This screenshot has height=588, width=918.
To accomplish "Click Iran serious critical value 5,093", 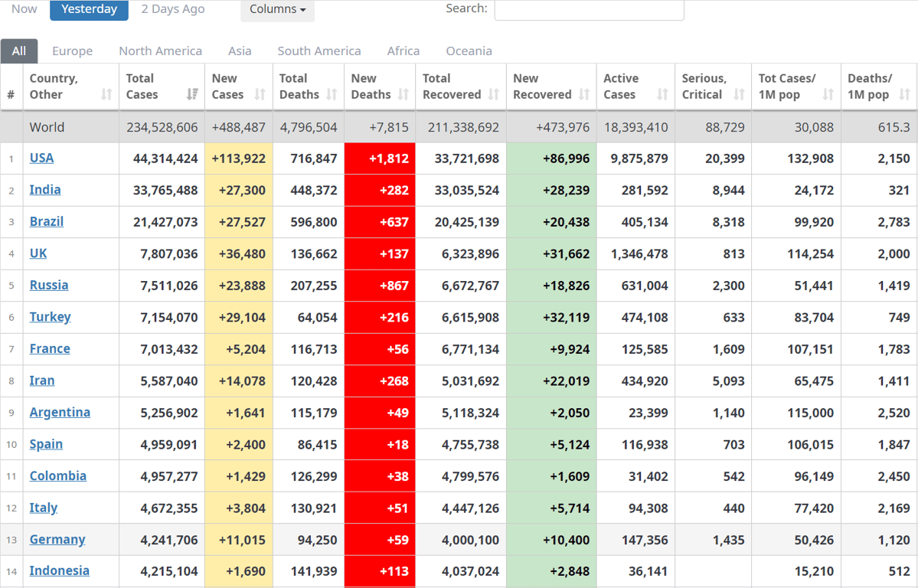I will coord(728,381).
